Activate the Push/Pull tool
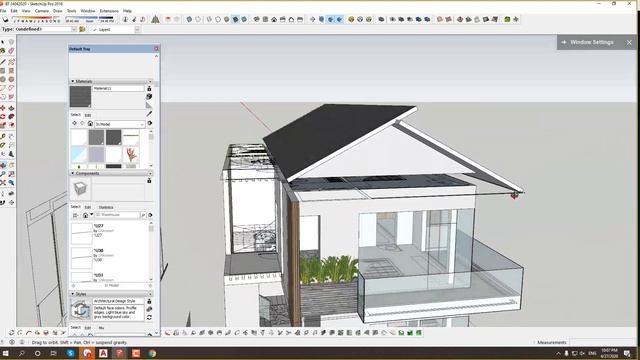The width and height of the screenshot is (640, 360). pos(11,108)
